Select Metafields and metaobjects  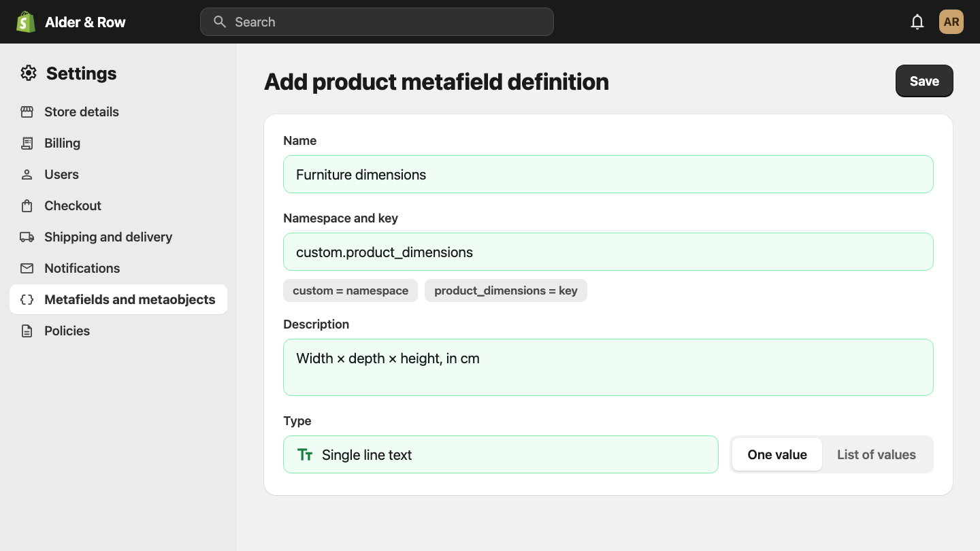point(118,299)
